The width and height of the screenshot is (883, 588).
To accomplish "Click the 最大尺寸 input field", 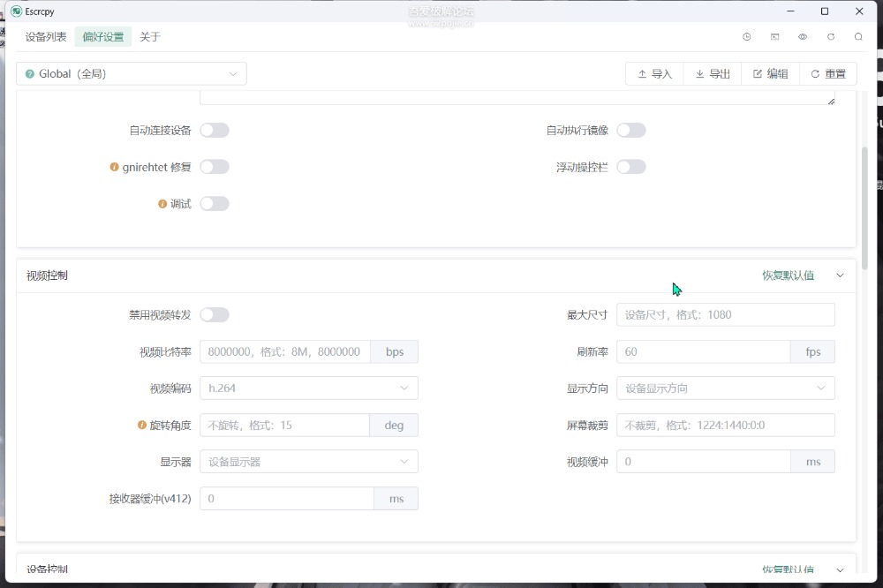I will click(725, 315).
